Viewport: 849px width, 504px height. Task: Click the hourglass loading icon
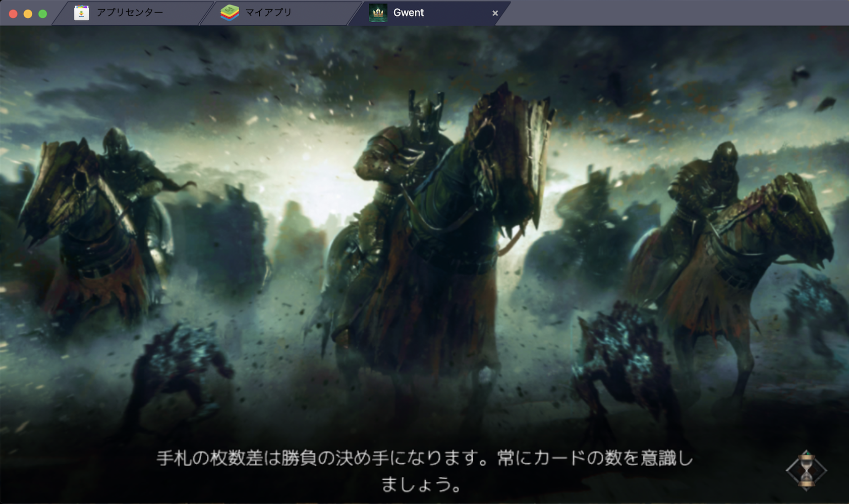[x=806, y=470]
